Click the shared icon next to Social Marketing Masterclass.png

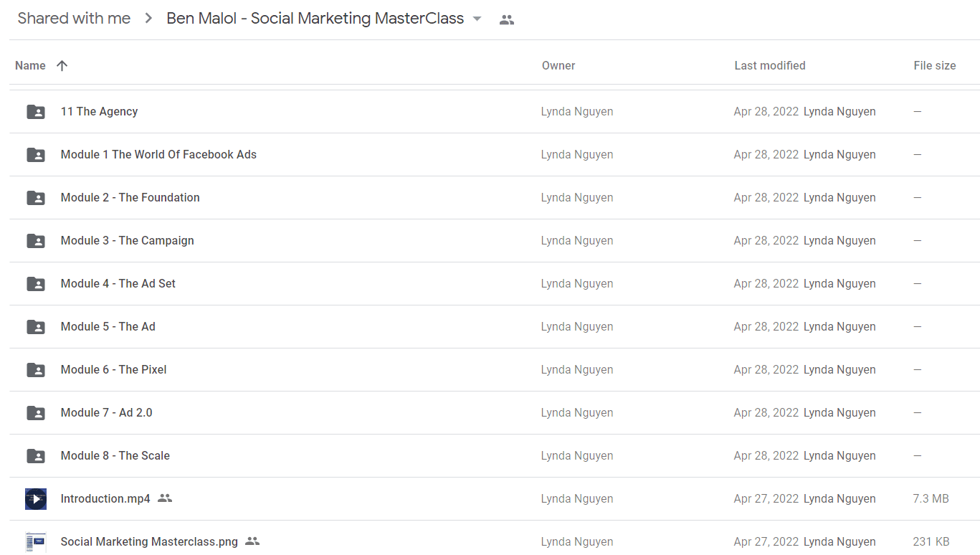[252, 541]
